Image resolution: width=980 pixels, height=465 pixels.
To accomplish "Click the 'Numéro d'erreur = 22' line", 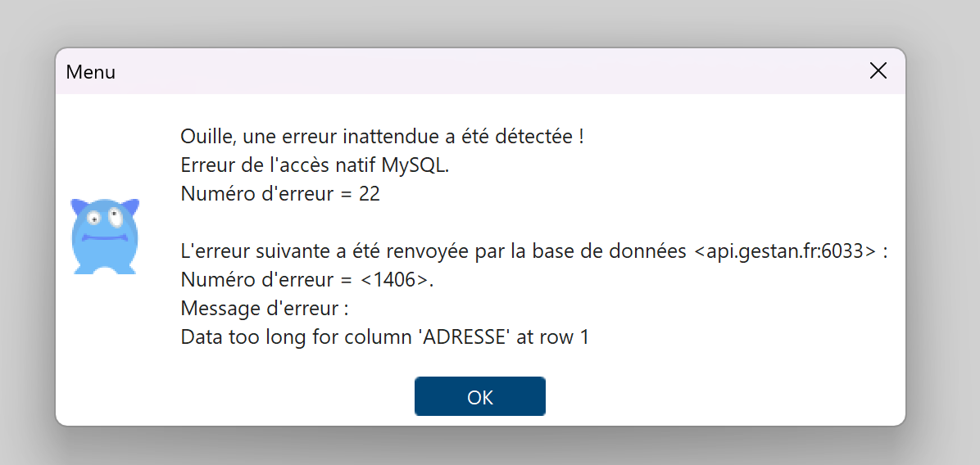I will click(x=280, y=195).
